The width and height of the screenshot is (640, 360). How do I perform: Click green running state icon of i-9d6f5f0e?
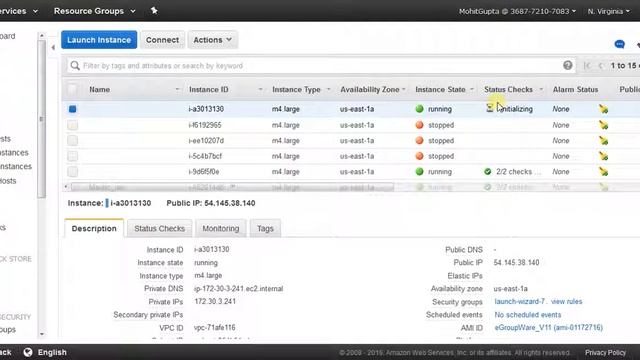tap(419, 171)
